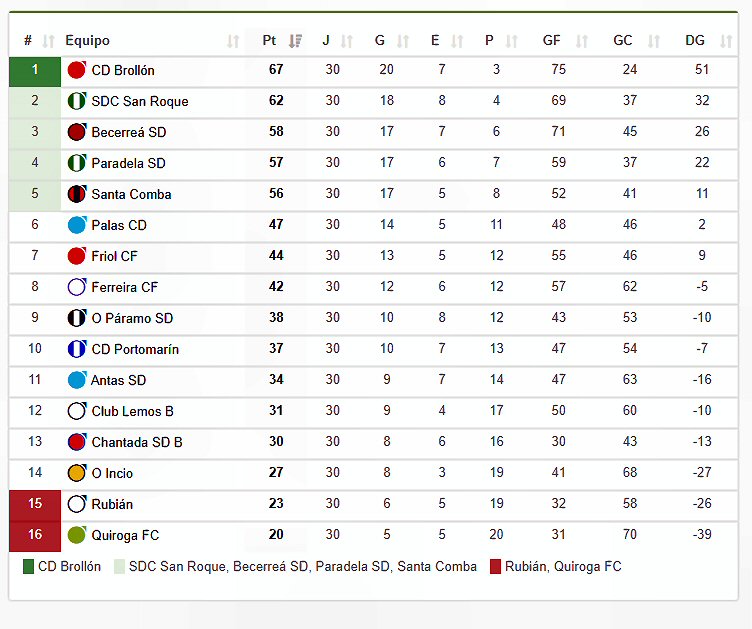The image size is (752, 629).
Task: Click the position 15 cell for Rubián
Action: tap(35, 504)
